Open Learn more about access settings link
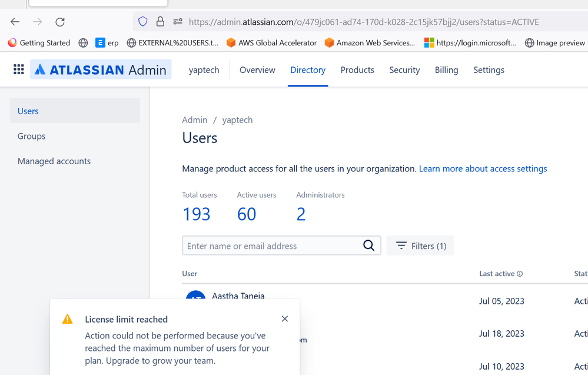 tap(483, 169)
